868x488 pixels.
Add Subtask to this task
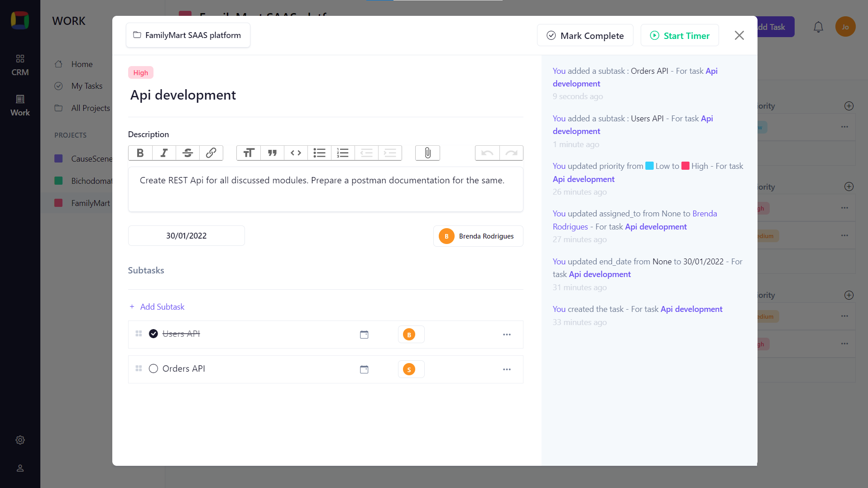157,307
